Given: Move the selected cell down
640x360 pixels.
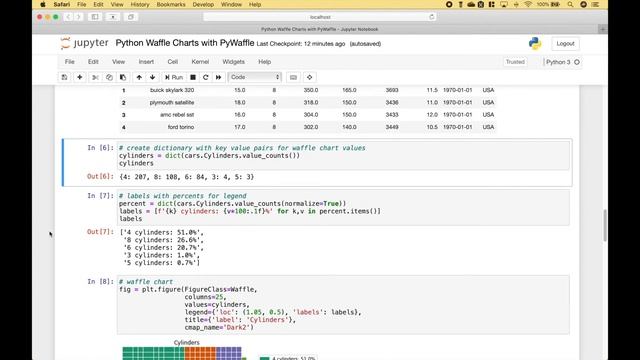Looking at the screenshot, I should point(153,77).
